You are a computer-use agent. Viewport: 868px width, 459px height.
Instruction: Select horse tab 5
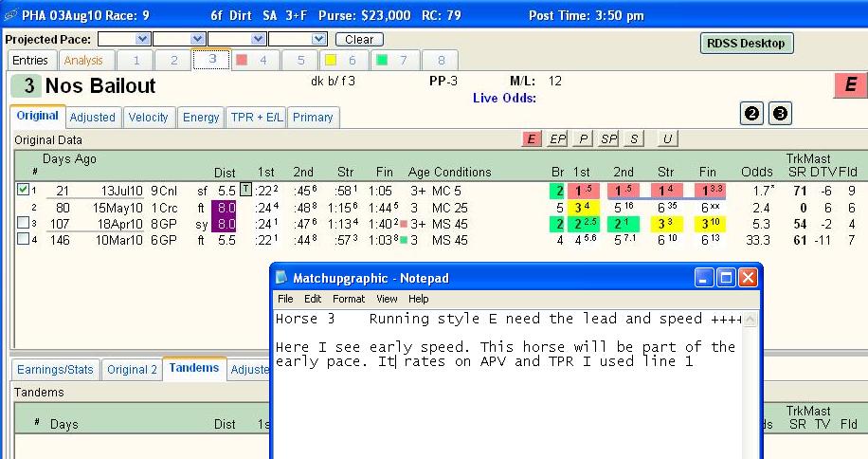point(300,61)
